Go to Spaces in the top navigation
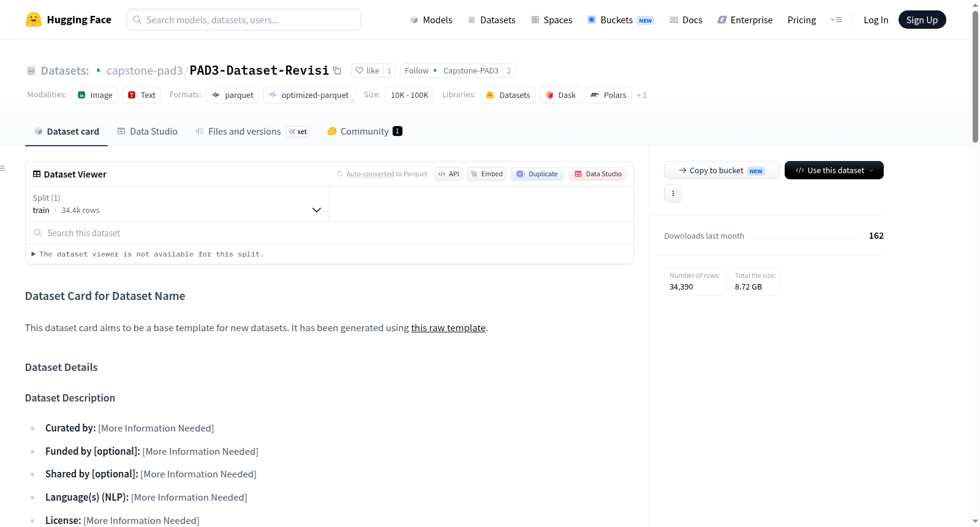980x527 pixels. 552,20
